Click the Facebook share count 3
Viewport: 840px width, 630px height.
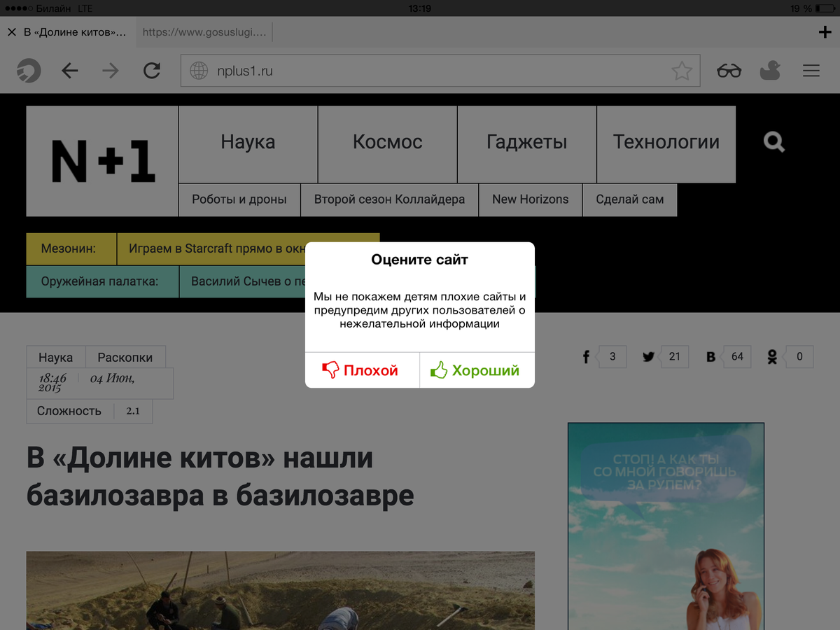[x=612, y=356]
